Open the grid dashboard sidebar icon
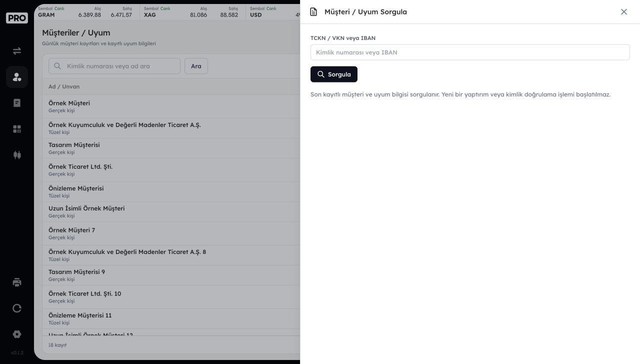 coord(17,129)
